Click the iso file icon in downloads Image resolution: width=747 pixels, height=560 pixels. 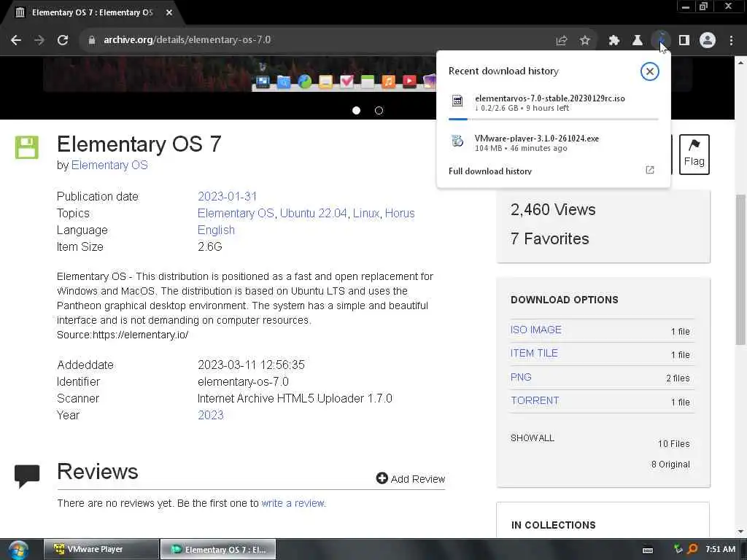coord(457,101)
